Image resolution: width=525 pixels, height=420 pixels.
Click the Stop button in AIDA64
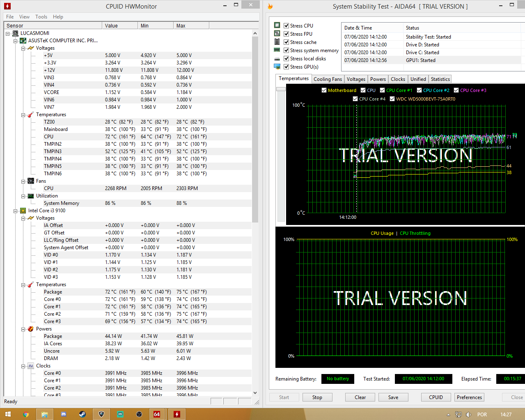[317, 397]
